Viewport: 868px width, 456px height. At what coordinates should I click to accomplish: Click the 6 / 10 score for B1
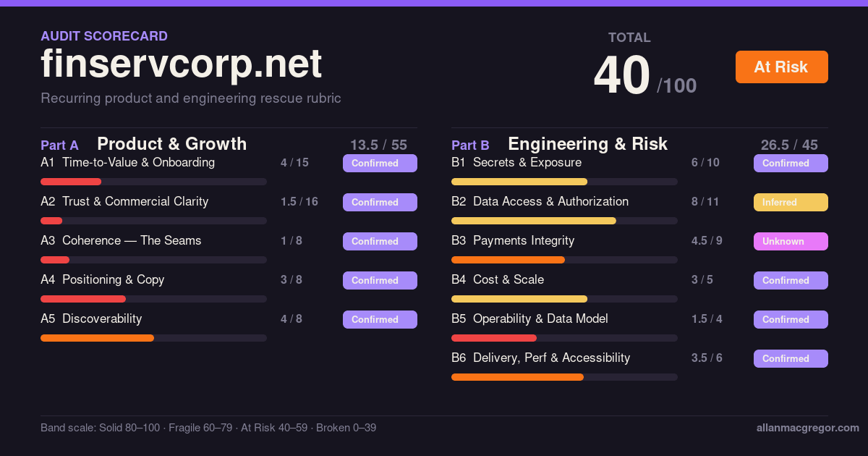point(705,163)
